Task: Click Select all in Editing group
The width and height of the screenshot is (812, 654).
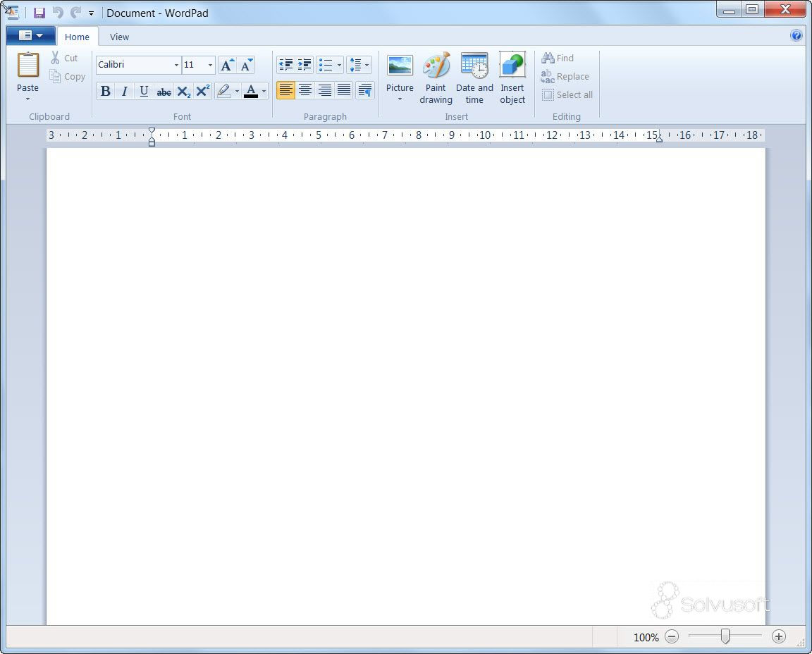Action: 567,94
